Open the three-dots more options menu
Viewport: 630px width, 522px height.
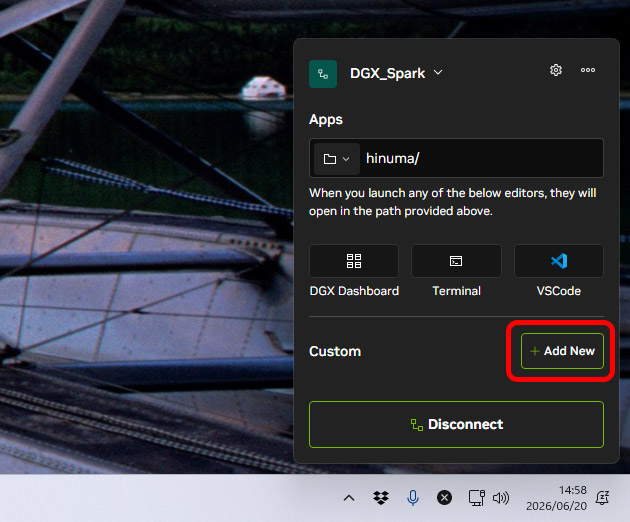[x=588, y=70]
